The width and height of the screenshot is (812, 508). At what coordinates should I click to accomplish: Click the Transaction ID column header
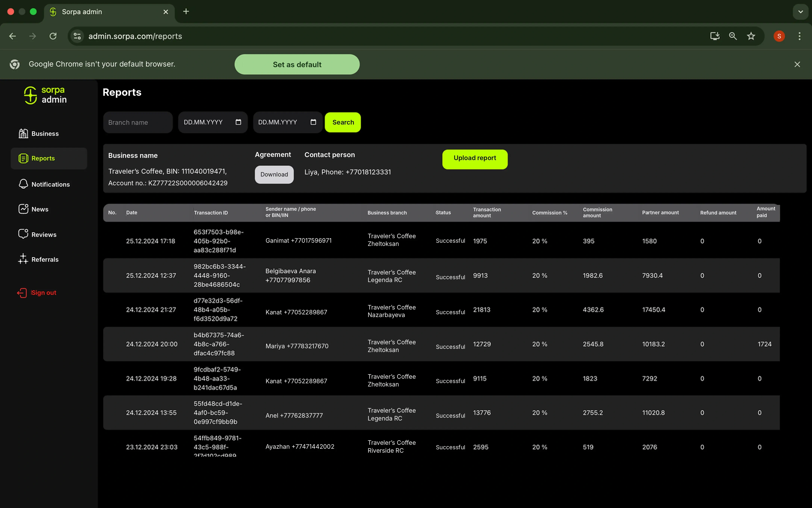click(211, 213)
